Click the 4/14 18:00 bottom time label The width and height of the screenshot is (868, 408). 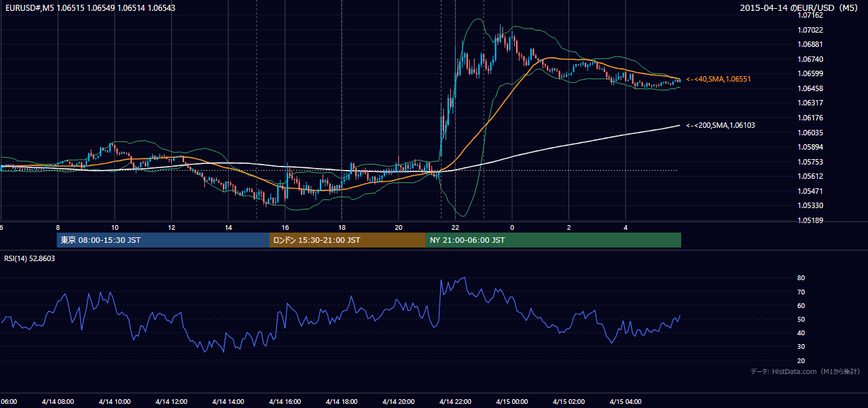342,402
